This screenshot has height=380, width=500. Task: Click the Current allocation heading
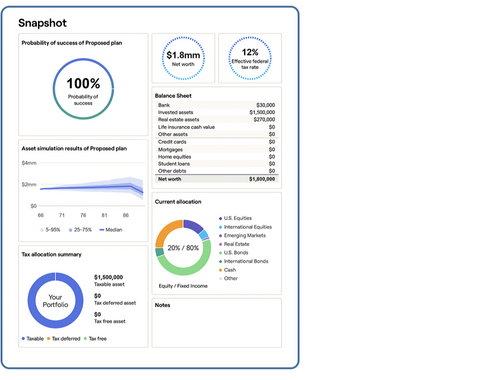pos(178,202)
